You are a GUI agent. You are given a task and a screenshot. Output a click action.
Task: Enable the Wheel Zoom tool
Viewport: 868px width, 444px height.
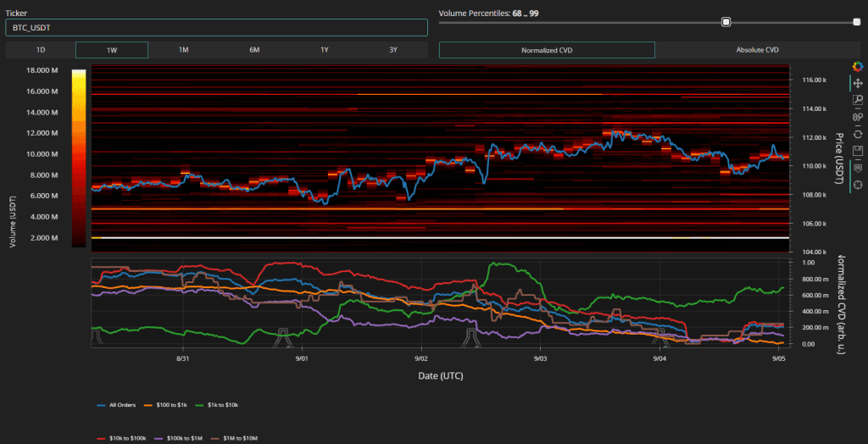pyautogui.click(x=858, y=117)
